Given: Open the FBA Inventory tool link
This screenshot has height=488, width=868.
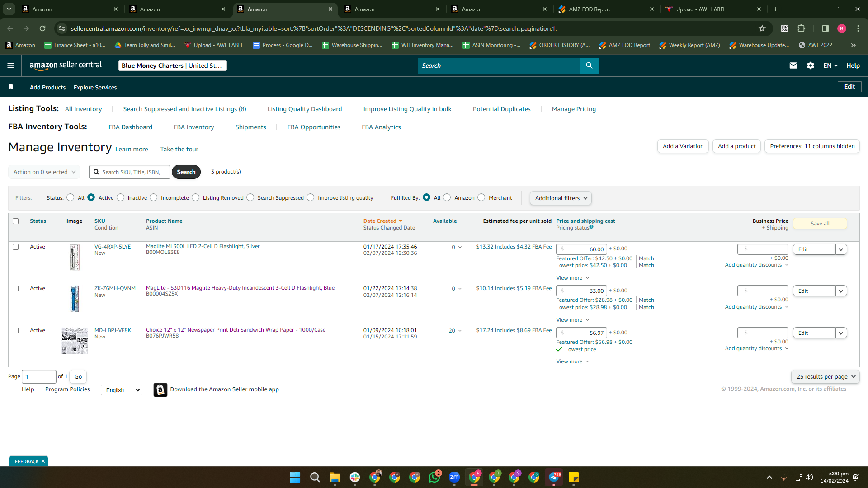Looking at the screenshot, I should point(193,127).
